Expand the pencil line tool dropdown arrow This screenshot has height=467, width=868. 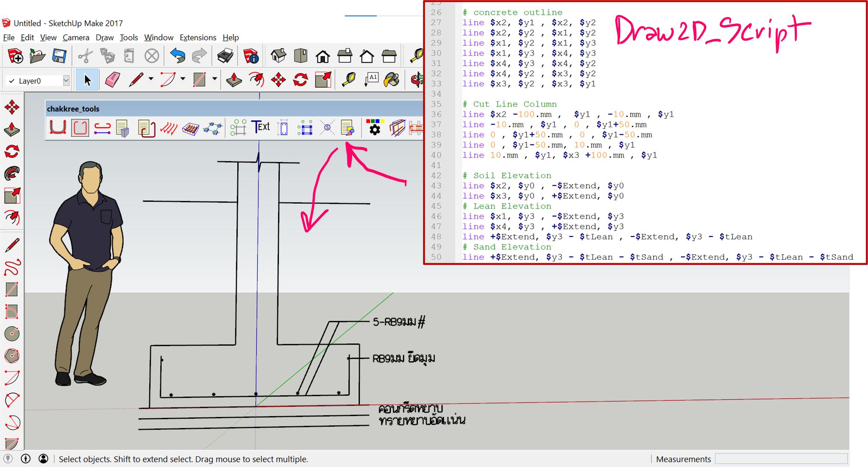coord(151,79)
